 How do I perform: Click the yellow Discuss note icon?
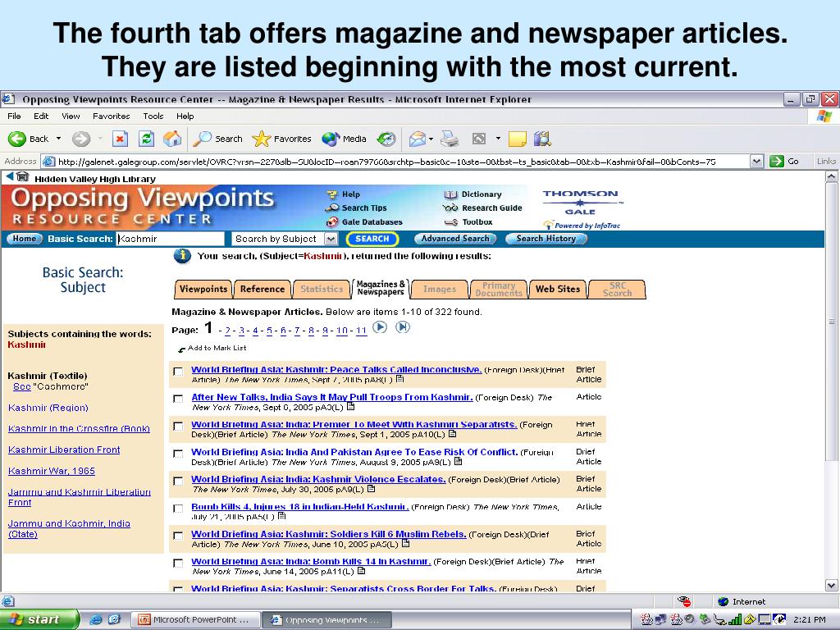coord(517,139)
